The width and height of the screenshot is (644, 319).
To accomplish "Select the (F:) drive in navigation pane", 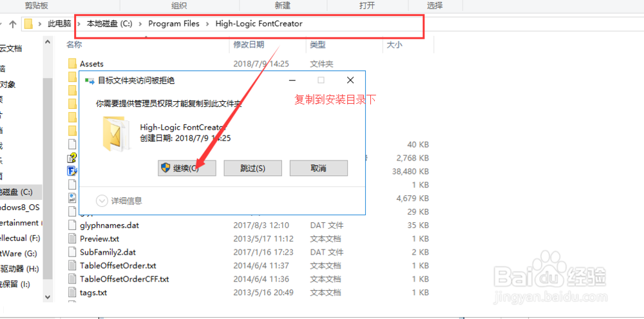I will [x=20, y=238].
